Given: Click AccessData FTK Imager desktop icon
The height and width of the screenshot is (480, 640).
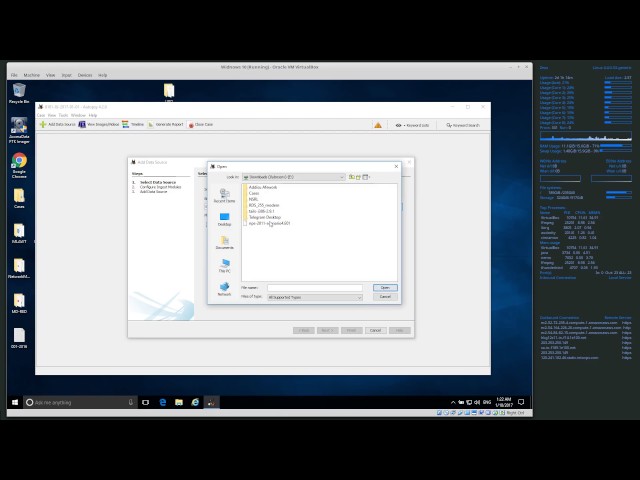Looking at the screenshot, I should 19,130.
